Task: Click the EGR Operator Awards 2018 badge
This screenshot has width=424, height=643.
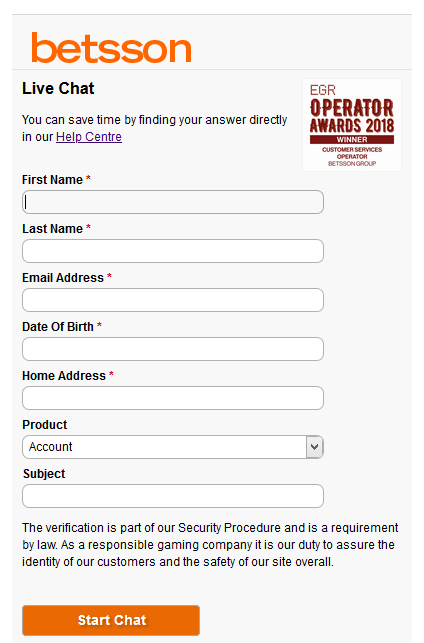Action: point(352,125)
